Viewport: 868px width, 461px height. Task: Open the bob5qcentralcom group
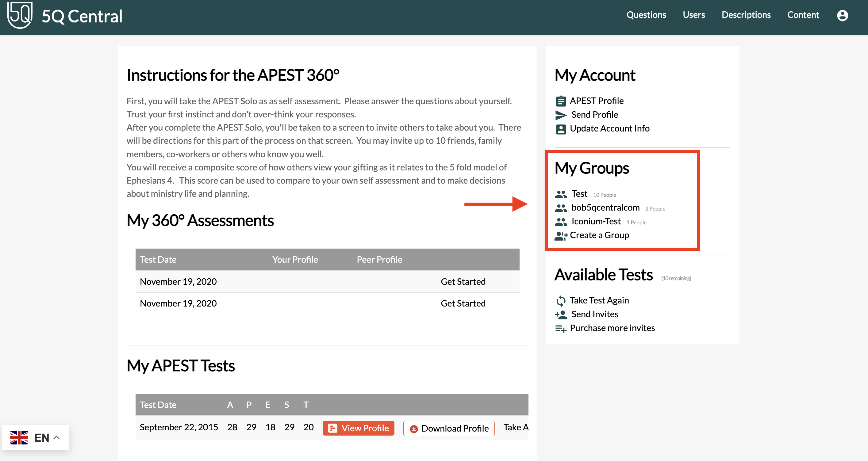pos(605,208)
